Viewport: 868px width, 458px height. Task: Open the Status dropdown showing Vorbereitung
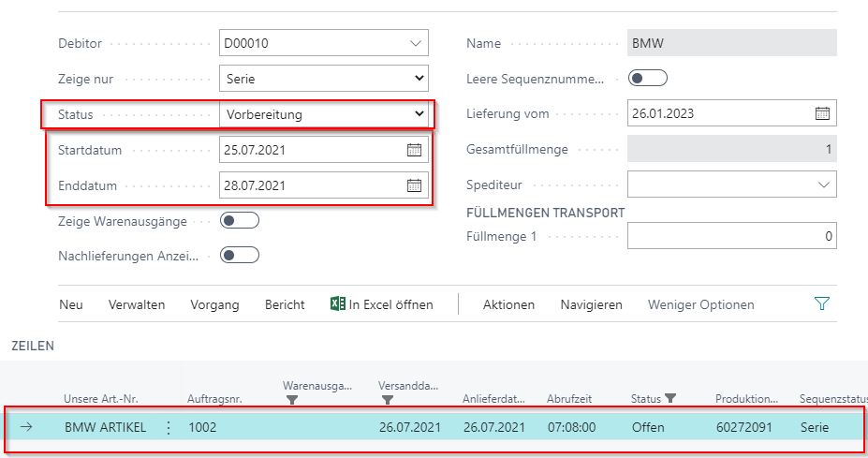pos(418,114)
